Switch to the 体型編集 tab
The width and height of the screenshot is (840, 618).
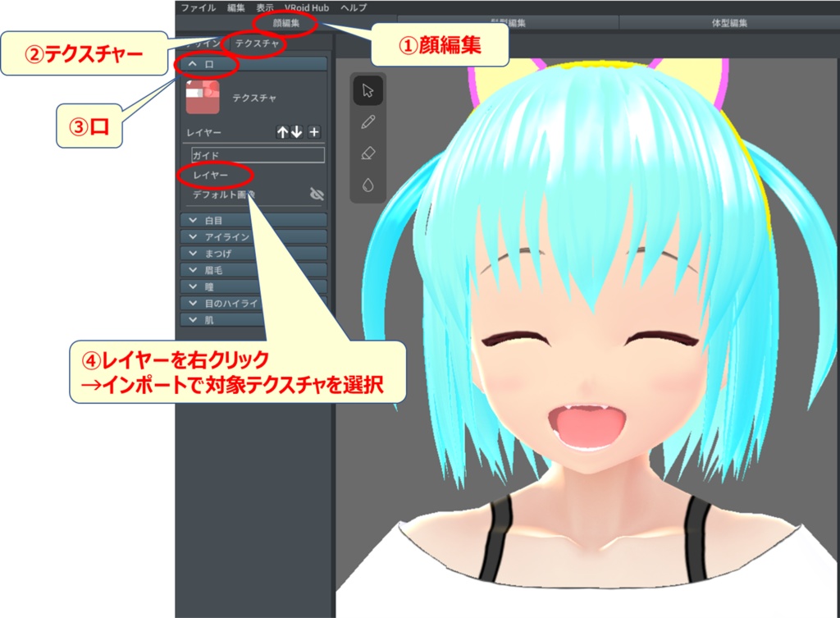[x=730, y=21]
